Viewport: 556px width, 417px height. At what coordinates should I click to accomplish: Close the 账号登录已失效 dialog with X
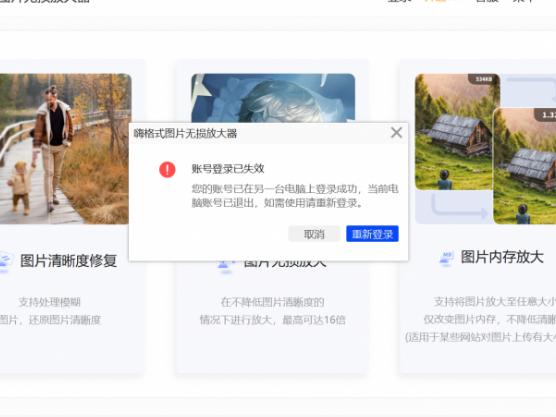click(396, 133)
